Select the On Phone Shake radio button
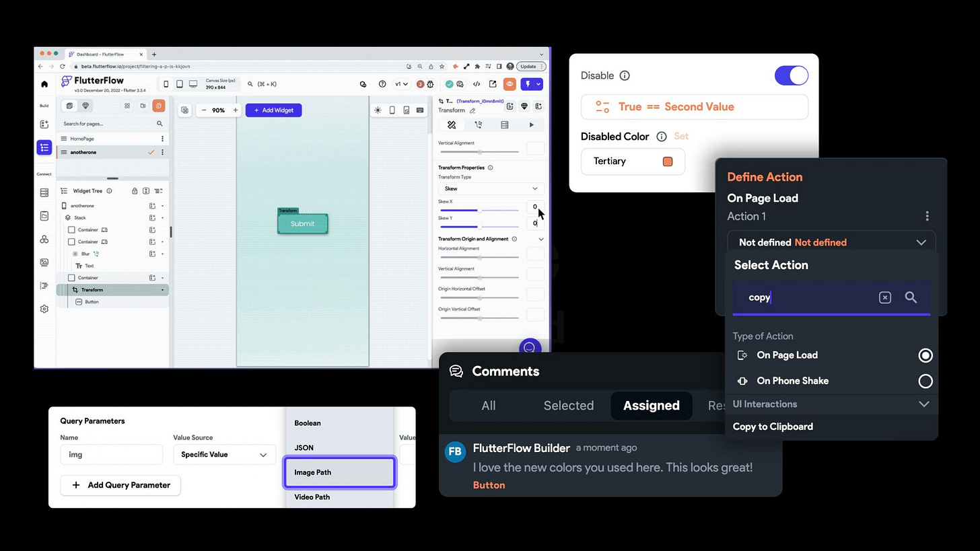This screenshot has width=980, height=551. pos(925,381)
